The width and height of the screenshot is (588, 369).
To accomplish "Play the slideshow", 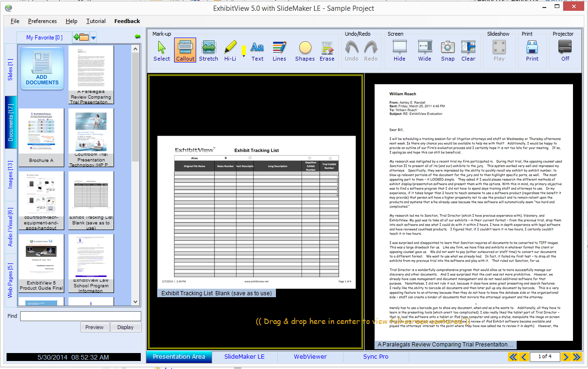I will coord(499,51).
